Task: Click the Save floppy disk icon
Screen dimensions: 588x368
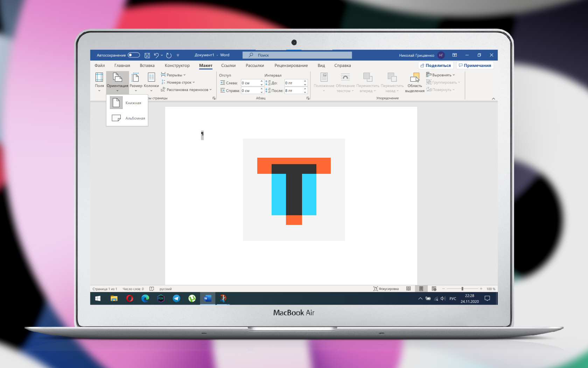Action: (147, 55)
